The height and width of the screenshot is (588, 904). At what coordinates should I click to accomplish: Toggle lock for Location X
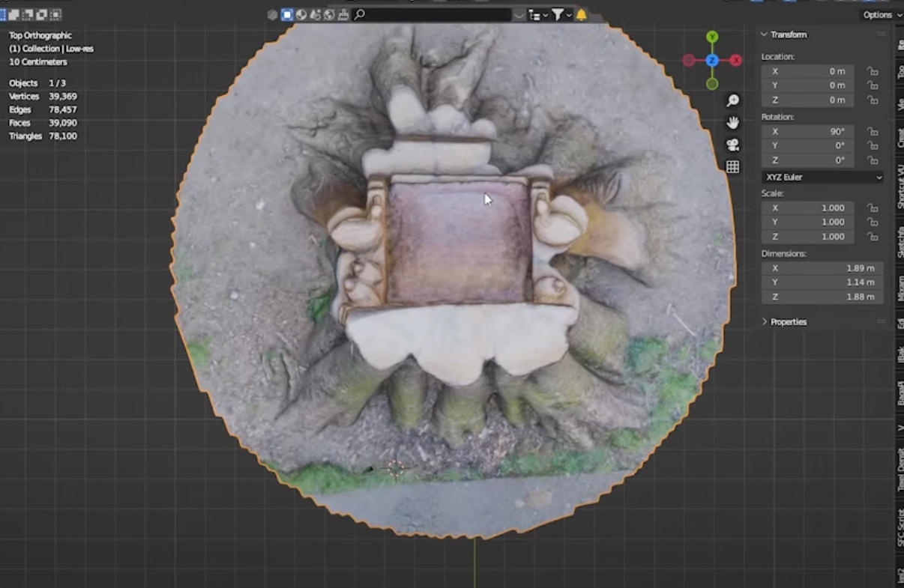[x=873, y=71]
